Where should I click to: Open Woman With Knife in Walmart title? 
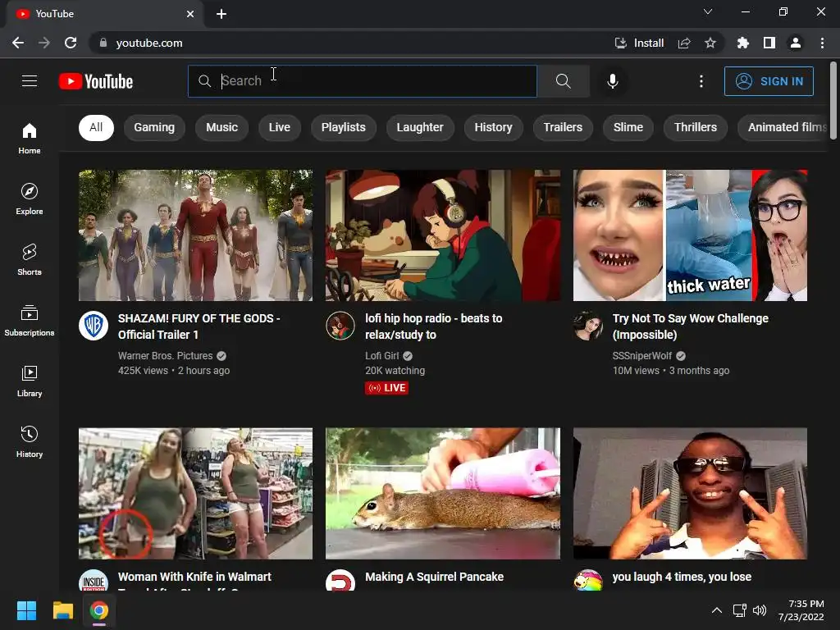pyautogui.click(x=194, y=580)
